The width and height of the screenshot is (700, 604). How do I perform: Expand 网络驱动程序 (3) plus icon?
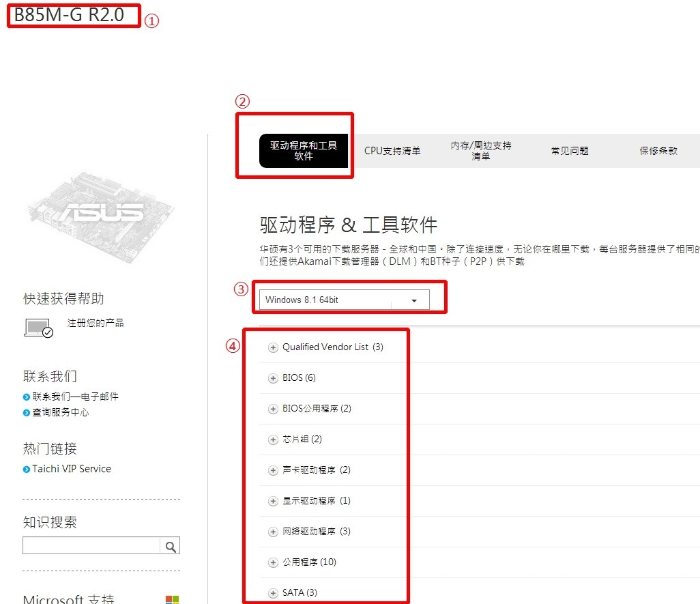pos(273,532)
